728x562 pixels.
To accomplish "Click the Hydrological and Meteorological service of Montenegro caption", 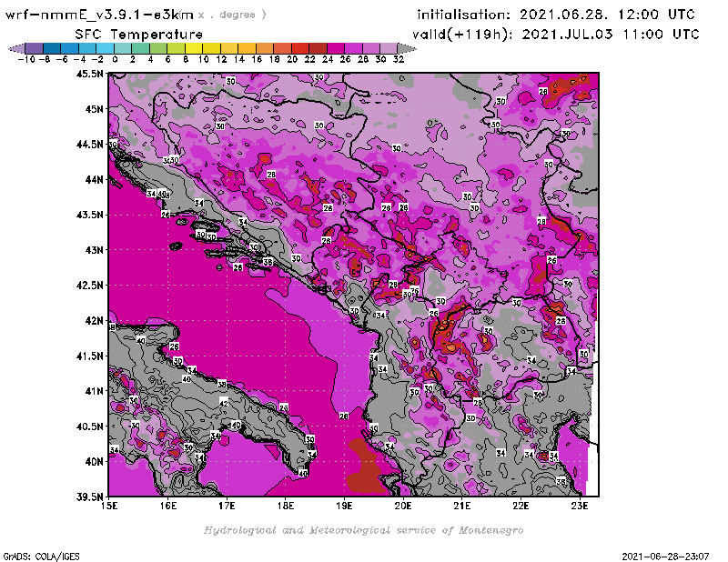I will click(363, 530).
